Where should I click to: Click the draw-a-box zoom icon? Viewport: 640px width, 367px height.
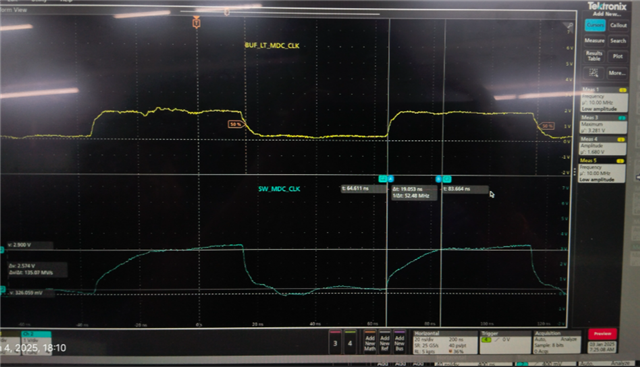[593, 73]
